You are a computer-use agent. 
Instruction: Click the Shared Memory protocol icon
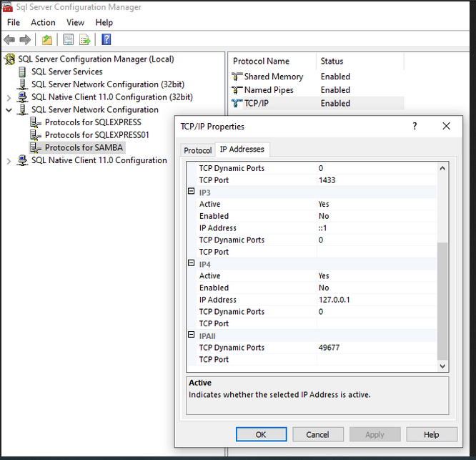[x=237, y=77]
